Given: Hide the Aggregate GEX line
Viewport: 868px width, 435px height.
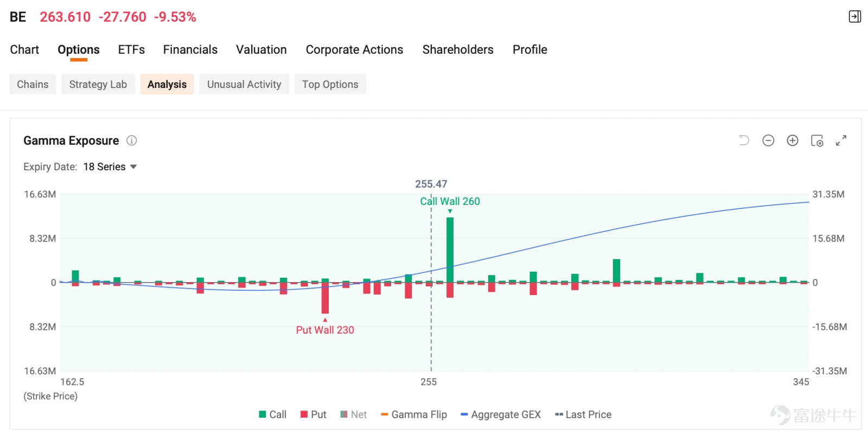Looking at the screenshot, I should click(501, 414).
